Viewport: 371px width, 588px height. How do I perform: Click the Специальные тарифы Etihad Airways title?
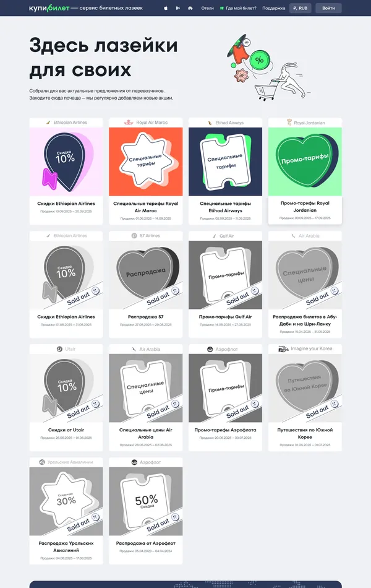225,207
